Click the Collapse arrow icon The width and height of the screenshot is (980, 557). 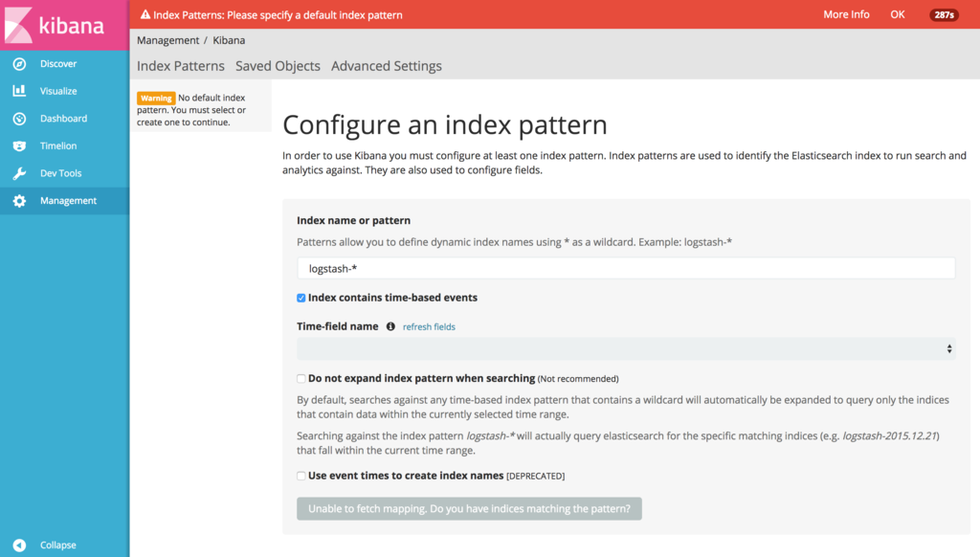pyautogui.click(x=19, y=546)
